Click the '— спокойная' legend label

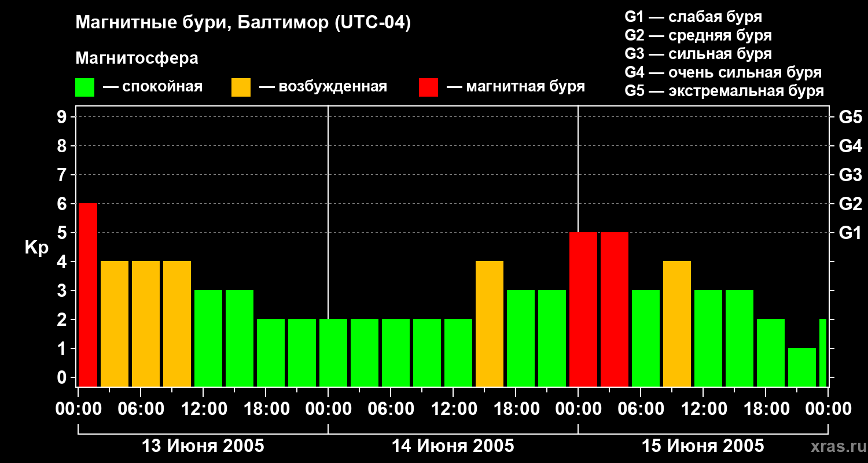coord(153,87)
